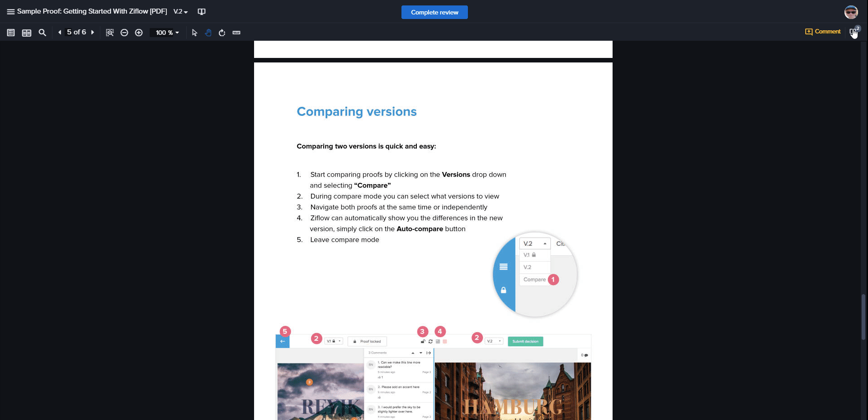Go to the previous page arrow
868x420 pixels.
point(60,32)
